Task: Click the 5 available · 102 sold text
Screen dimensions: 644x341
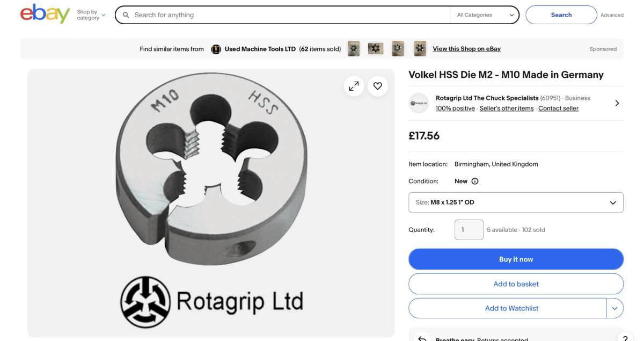Action: click(516, 230)
